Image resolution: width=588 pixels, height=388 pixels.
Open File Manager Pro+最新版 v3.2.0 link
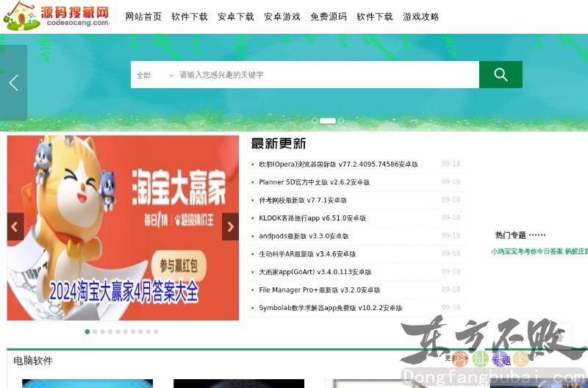(320, 290)
